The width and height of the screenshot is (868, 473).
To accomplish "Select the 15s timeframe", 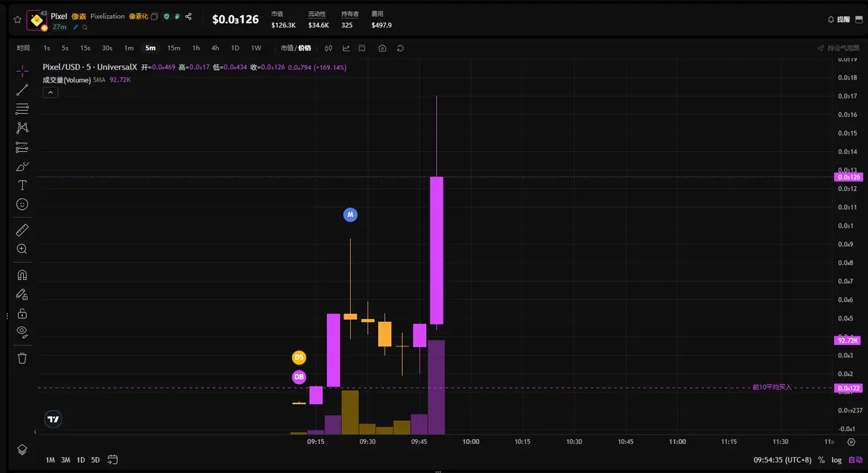I will 85,48.
